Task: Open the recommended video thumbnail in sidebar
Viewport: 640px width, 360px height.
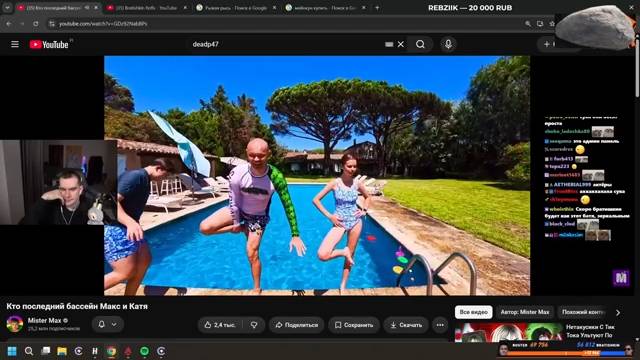Action: [509, 332]
